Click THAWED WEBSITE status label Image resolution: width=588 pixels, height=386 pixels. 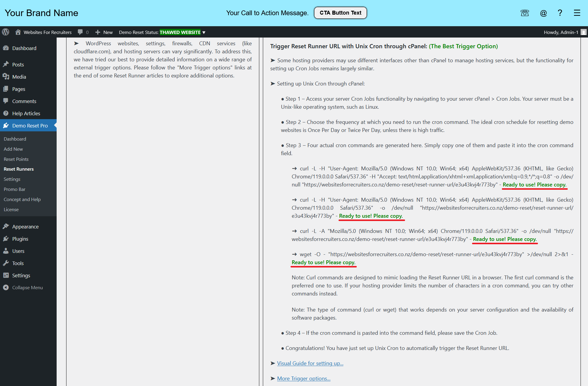180,32
